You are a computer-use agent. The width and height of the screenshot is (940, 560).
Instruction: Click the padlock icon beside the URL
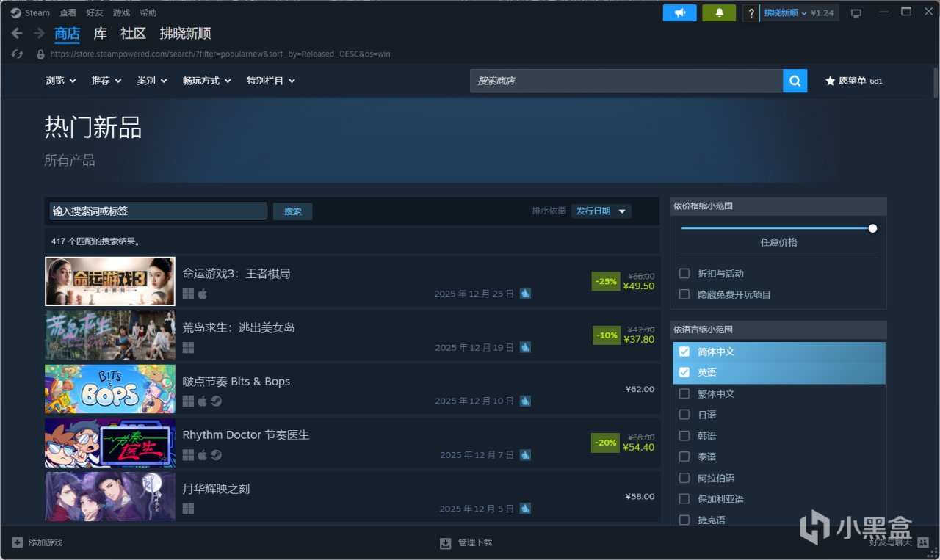click(40, 54)
